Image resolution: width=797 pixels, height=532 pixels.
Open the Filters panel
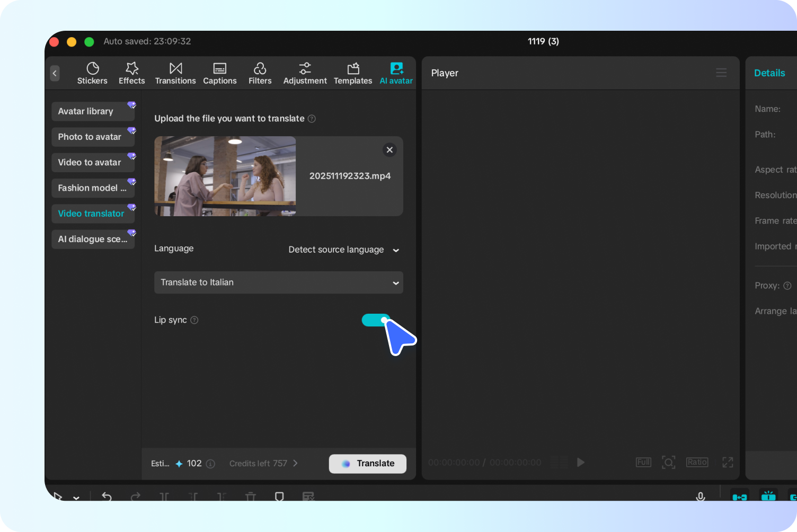260,73
